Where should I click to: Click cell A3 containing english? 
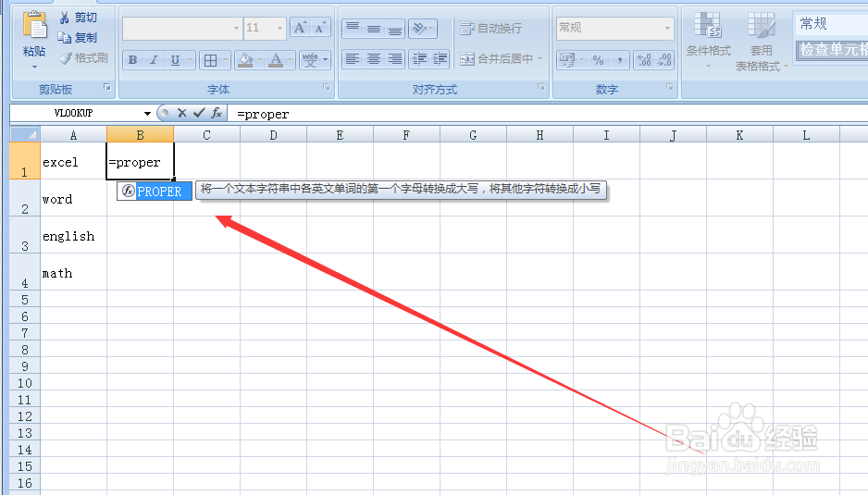click(x=73, y=235)
